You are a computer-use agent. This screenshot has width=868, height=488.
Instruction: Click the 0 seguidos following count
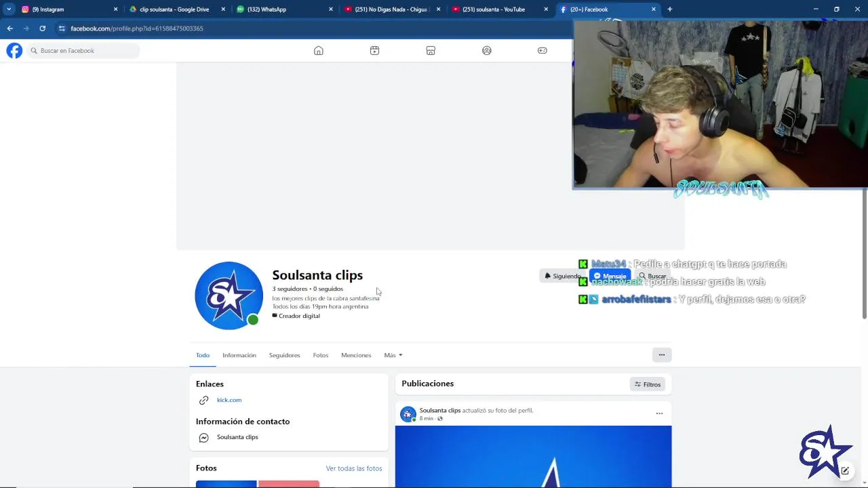coord(328,289)
